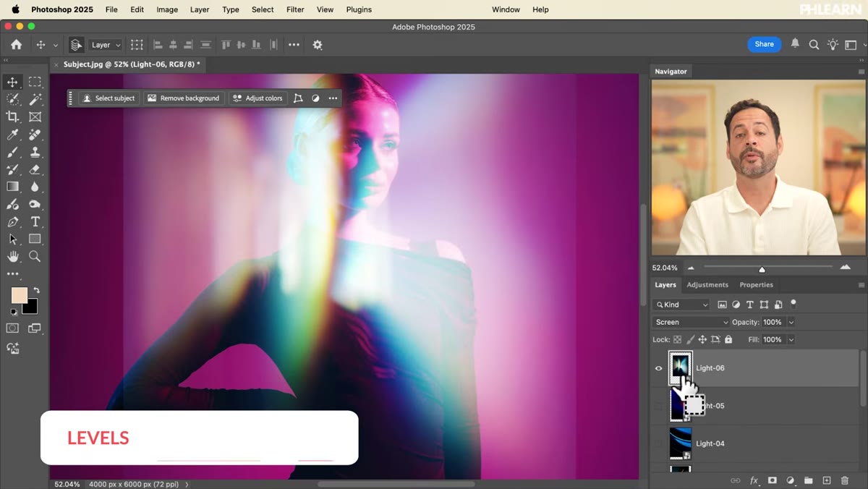Select the Pen tool

click(x=12, y=221)
